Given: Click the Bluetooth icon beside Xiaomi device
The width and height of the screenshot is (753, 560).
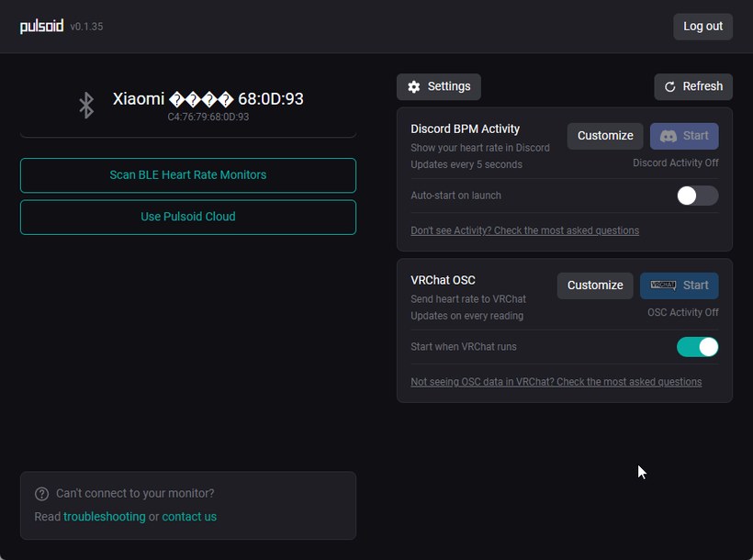Looking at the screenshot, I should [86, 106].
